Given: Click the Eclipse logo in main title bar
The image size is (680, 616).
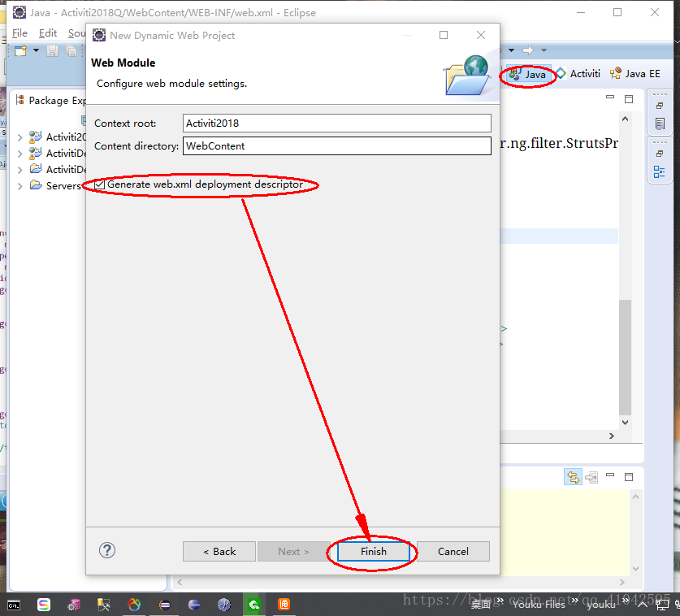Looking at the screenshot, I should click(x=19, y=12).
